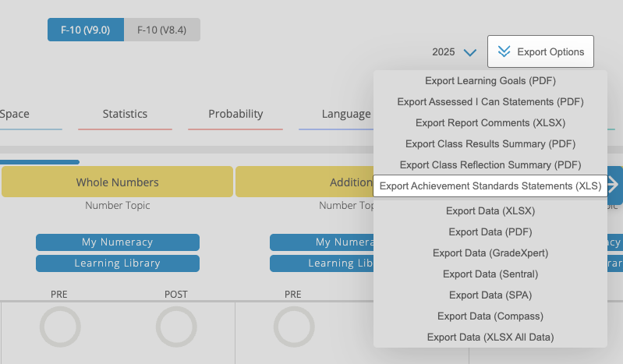The image size is (623, 364).
Task: Click the Whole Numbers PRE result circle
Action: 60,327
